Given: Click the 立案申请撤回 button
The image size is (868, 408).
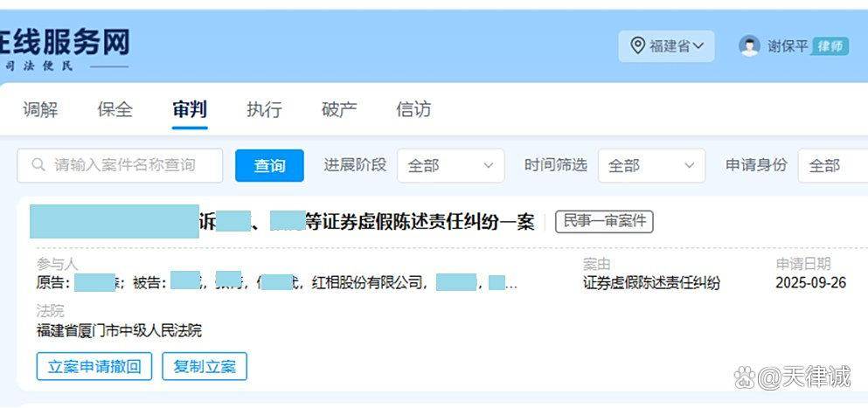Looking at the screenshot, I should point(94,366).
